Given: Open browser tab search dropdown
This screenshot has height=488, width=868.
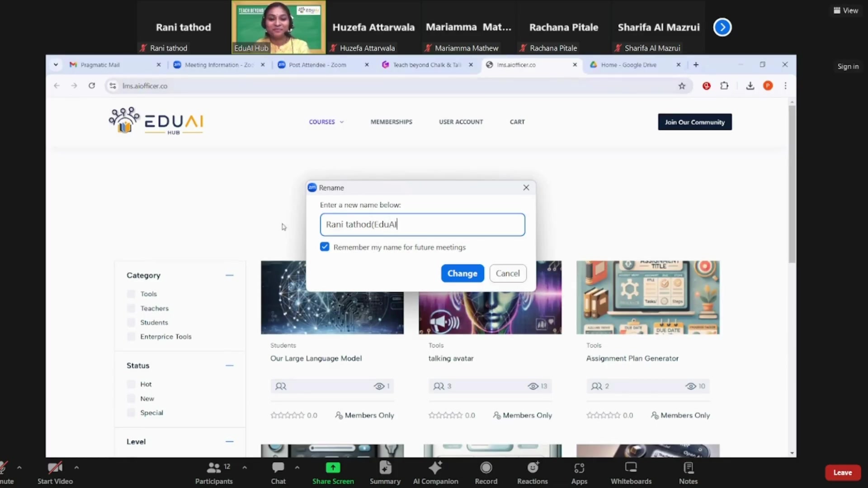Looking at the screenshot, I should [x=56, y=65].
